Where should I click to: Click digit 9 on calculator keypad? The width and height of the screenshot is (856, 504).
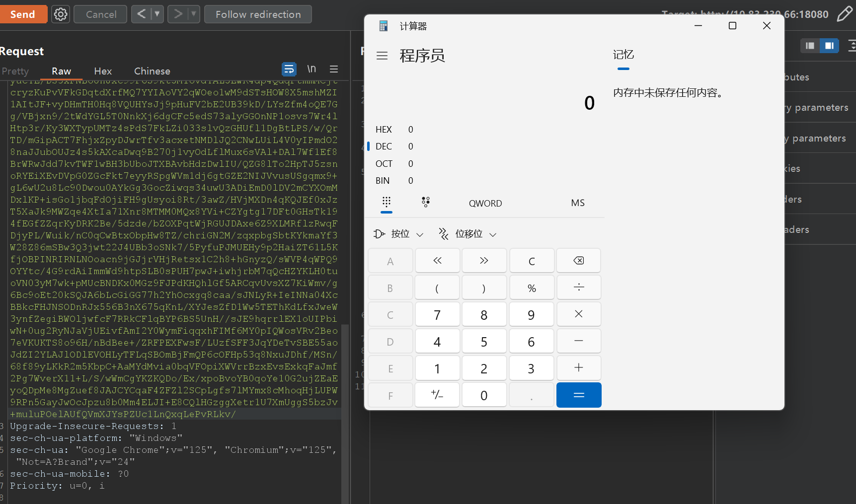tap(532, 314)
